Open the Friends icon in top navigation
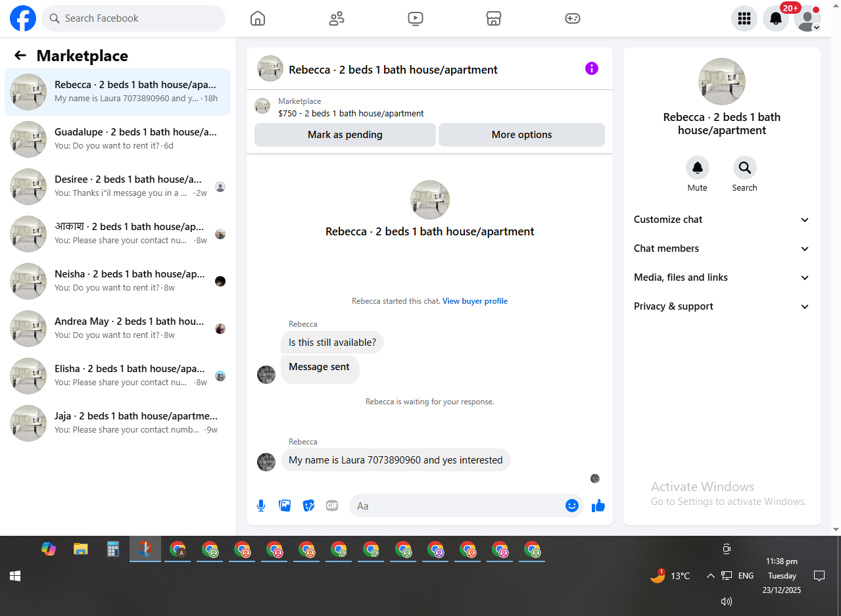This screenshot has height=616, width=841. [337, 18]
